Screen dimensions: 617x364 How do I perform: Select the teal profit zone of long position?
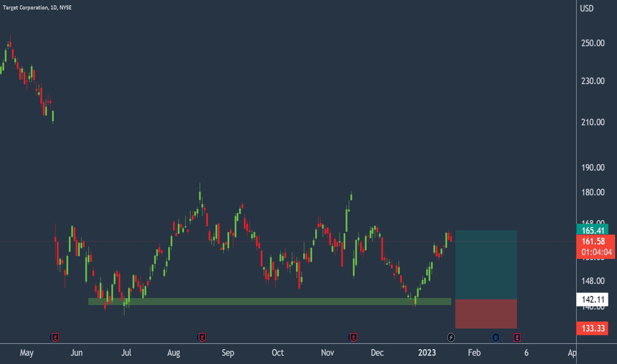click(x=486, y=265)
